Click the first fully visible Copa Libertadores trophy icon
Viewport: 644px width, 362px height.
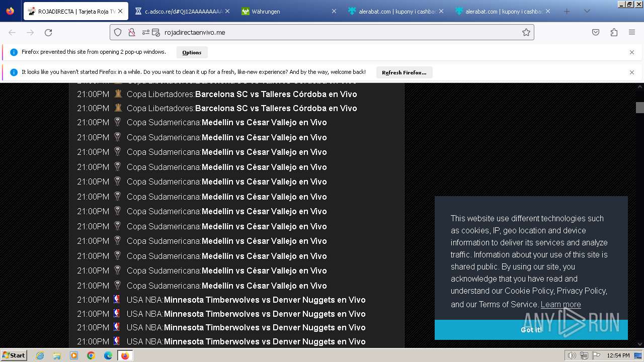118,94
